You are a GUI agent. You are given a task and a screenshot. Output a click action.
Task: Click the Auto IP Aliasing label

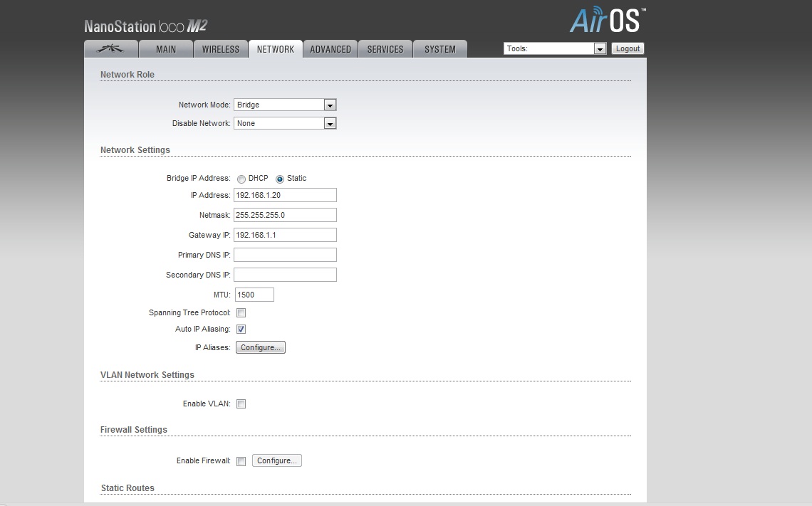coord(203,329)
